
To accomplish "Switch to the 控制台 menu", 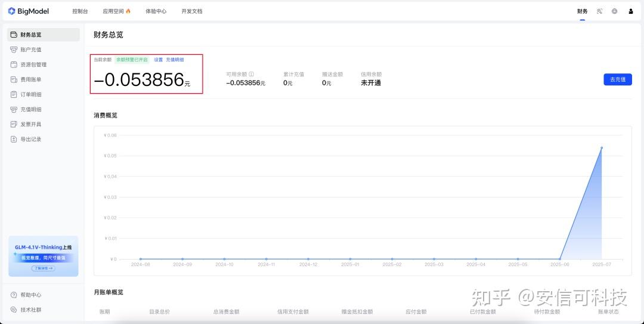I will pos(80,11).
